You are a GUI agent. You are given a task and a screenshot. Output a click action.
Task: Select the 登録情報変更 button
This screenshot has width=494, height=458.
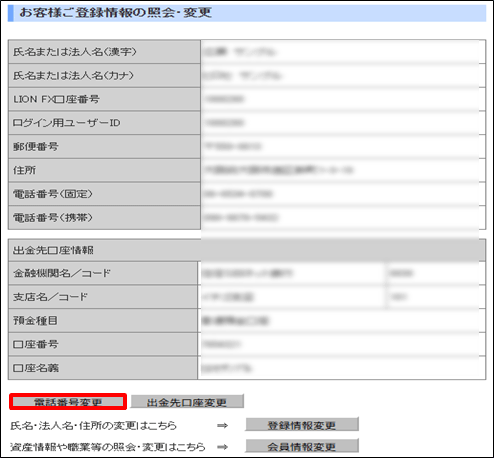click(x=302, y=425)
